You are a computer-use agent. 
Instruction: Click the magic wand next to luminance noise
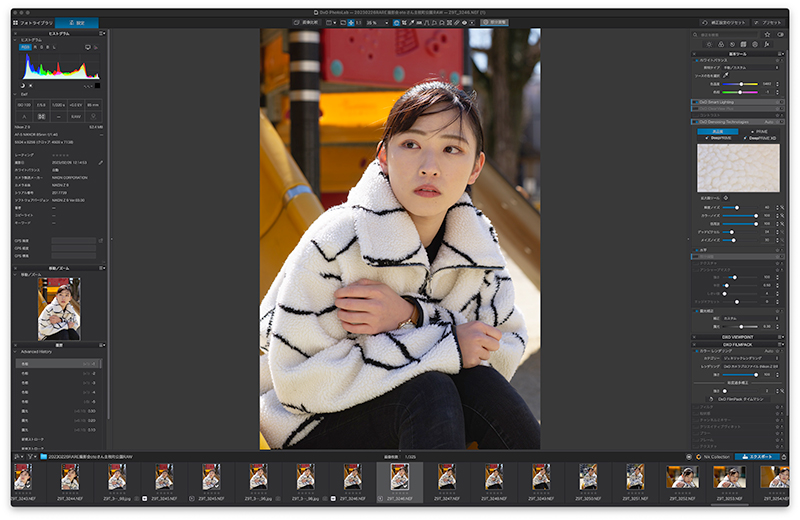pyautogui.click(x=782, y=208)
